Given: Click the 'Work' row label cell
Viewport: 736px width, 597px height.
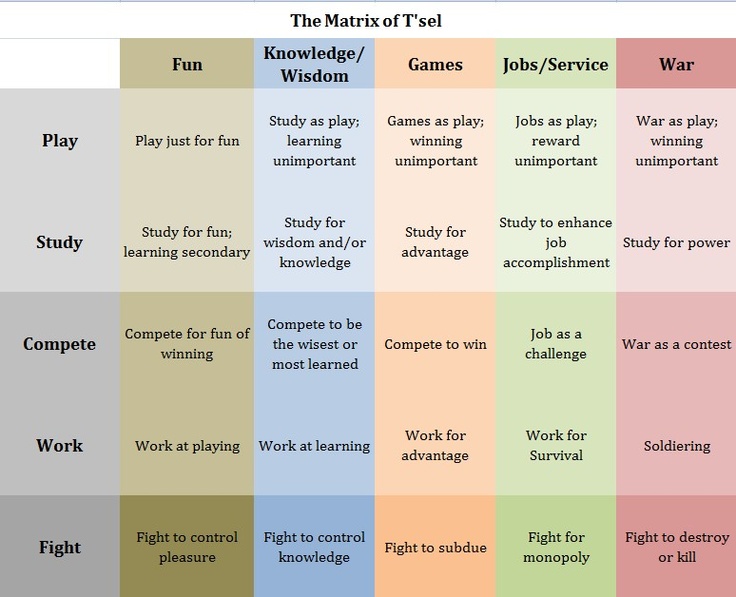Looking at the screenshot, I should click(60, 445).
